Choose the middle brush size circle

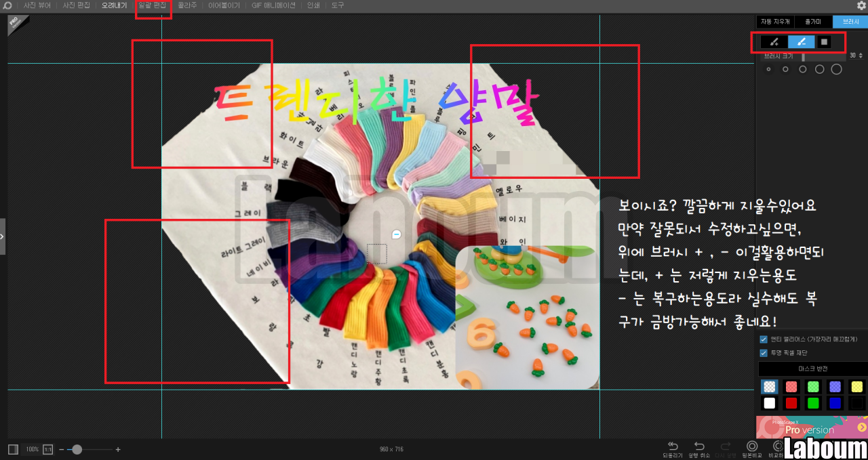tap(802, 69)
